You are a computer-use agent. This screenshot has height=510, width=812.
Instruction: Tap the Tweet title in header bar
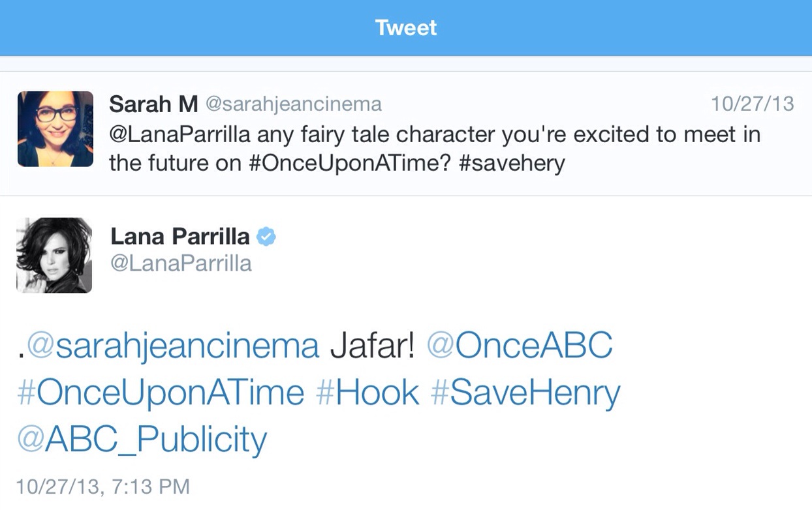click(x=406, y=27)
